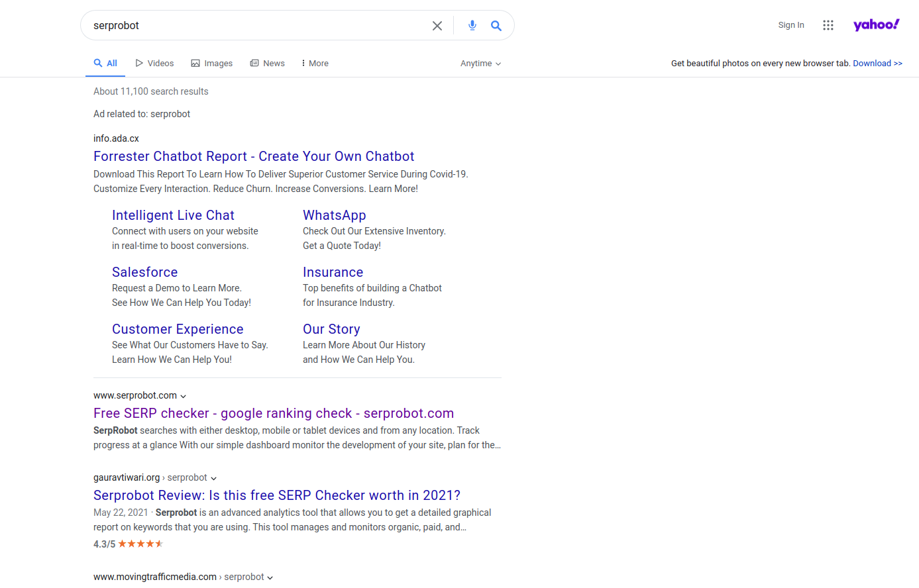Image resolution: width=919 pixels, height=588 pixels.
Task: Open the More search options menu
Action: tap(315, 64)
